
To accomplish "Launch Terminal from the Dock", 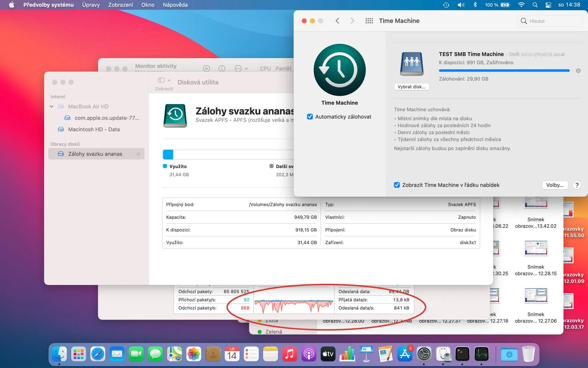I will (462, 354).
